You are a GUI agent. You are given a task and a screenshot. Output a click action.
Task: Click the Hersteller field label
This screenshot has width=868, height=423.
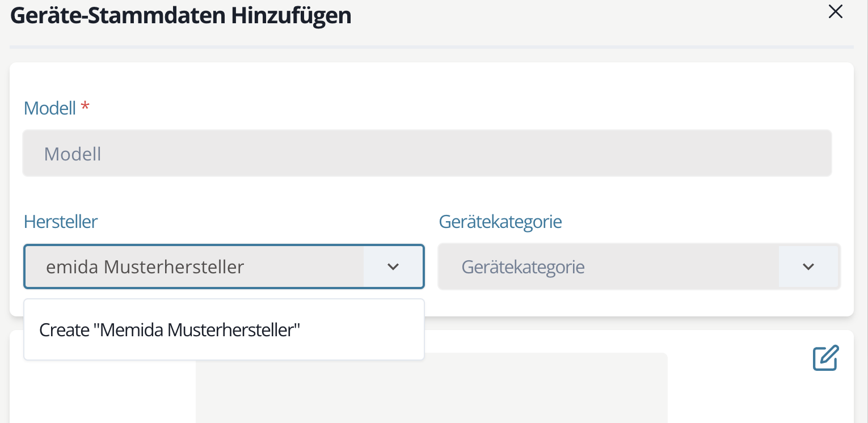tap(61, 222)
